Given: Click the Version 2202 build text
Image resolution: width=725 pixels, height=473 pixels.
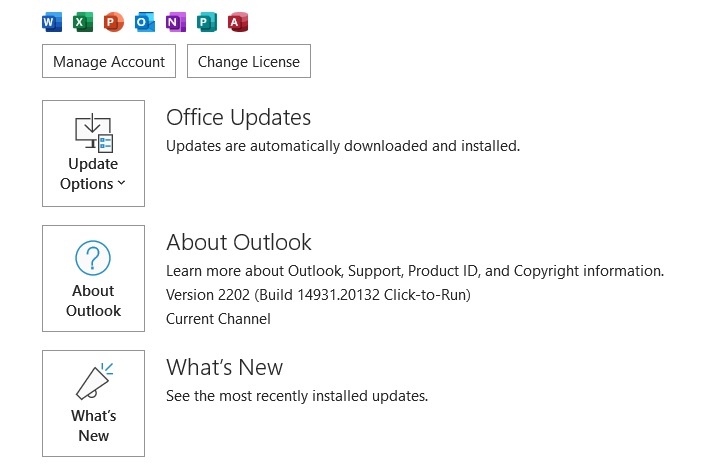Looking at the screenshot, I should pos(318,295).
